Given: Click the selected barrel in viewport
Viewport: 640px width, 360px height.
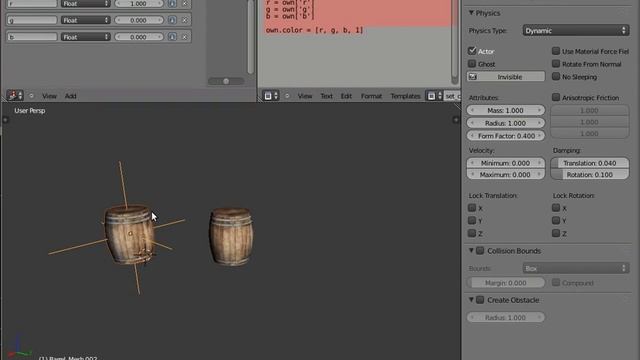Looking at the screenshot, I should click(130, 234).
